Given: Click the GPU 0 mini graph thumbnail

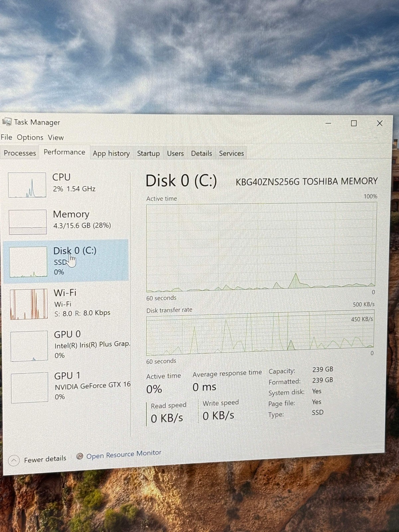Looking at the screenshot, I should [x=29, y=346].
